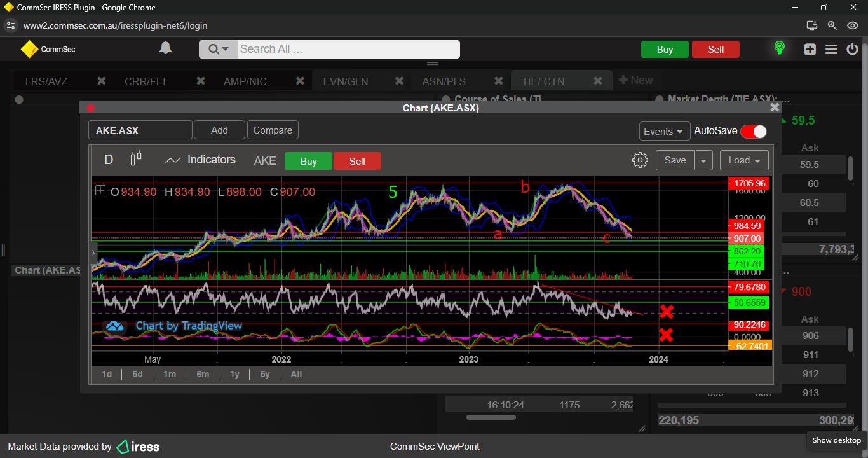Open the Load dropdown
Viewport: 868px width, 458px height.
(744, 160)
